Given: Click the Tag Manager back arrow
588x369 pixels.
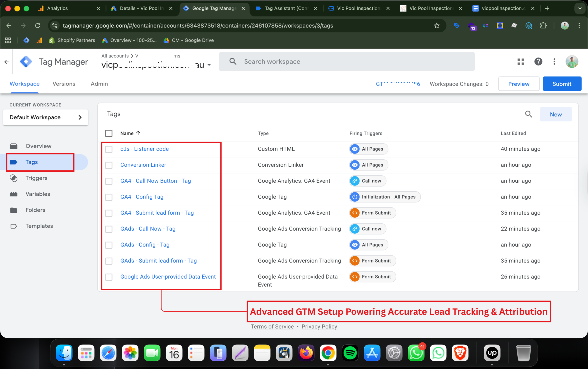Looking at the screenshot, I should [7, 62].
